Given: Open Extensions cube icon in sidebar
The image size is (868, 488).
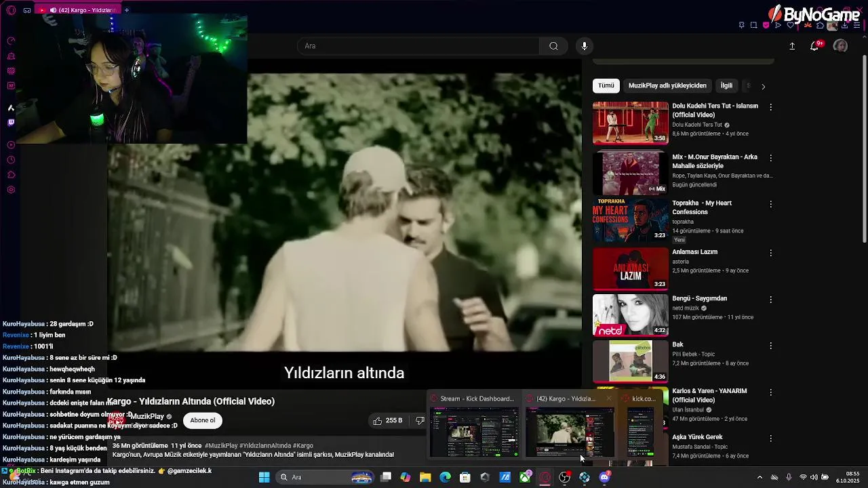Looking at the screenshot, I should pos(11,175).
